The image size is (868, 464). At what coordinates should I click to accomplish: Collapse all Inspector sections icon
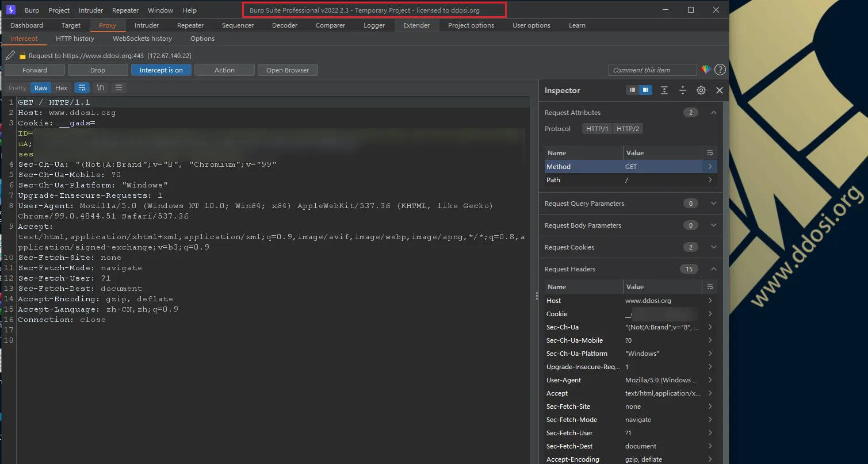[683, 90]
